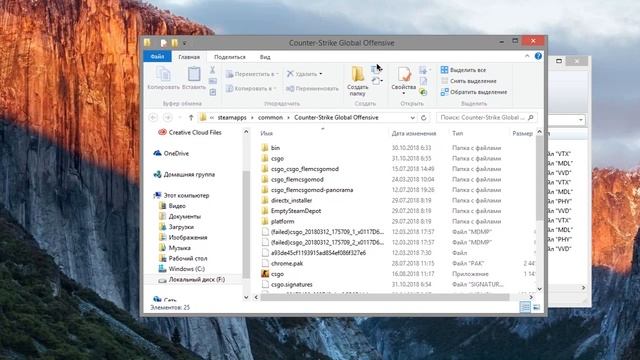The image size is (640, 360).
Task: Open Документы in sidebar
Action: (x=180, y=216)
